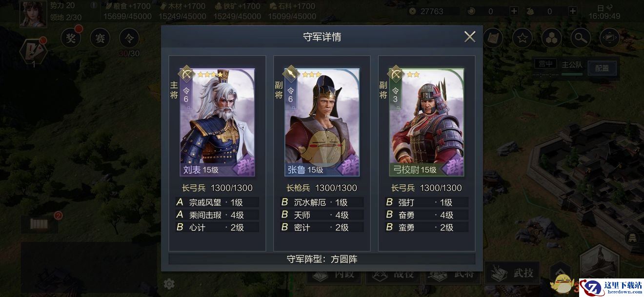Open the star favorites icon
This screenshot has height=297, width=644.
[522, 38]
